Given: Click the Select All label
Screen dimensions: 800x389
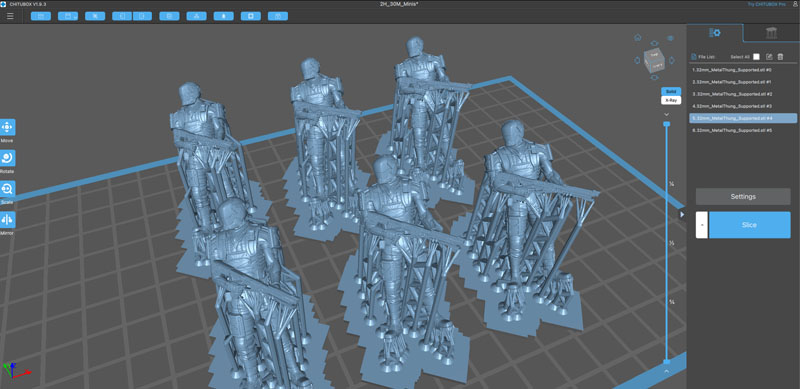Looking at the screenshot, I should click(740, 57).
